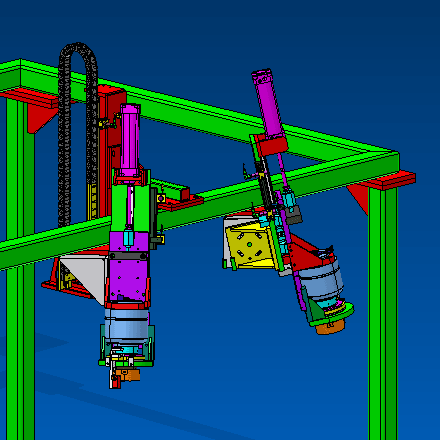Image resolution: width=440 pixels, height=440 pixels.
Task: Click the yellow mounting plate with holes
Action: (250, 245)
